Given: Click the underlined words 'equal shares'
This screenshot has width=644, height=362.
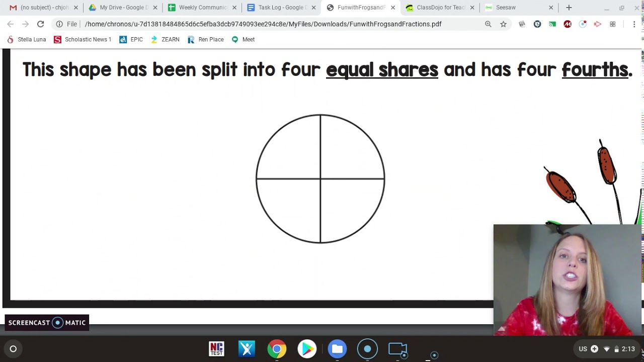Looking at the screenshot, I should coord(382,70).
